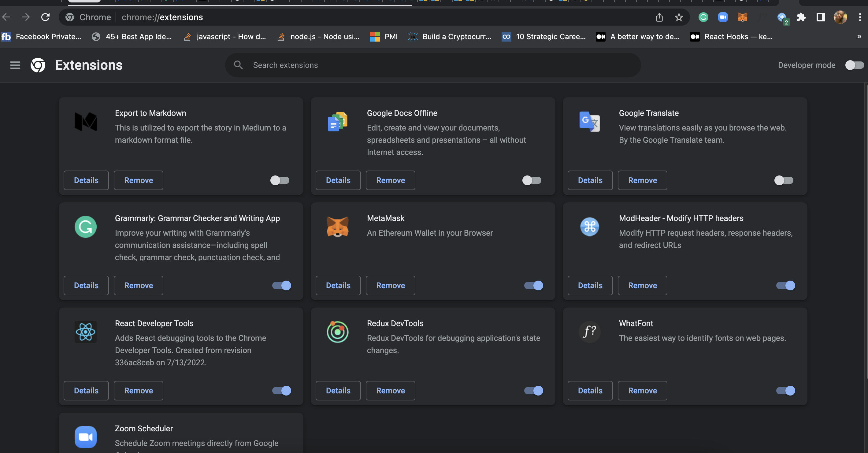Click the Zoom extension toolbar icon

coord(723,17)
